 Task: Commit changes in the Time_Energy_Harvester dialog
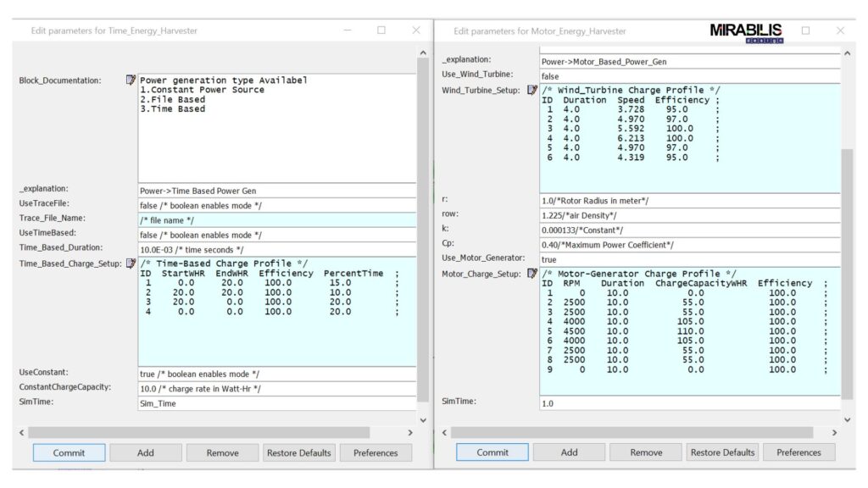(70, 452)
